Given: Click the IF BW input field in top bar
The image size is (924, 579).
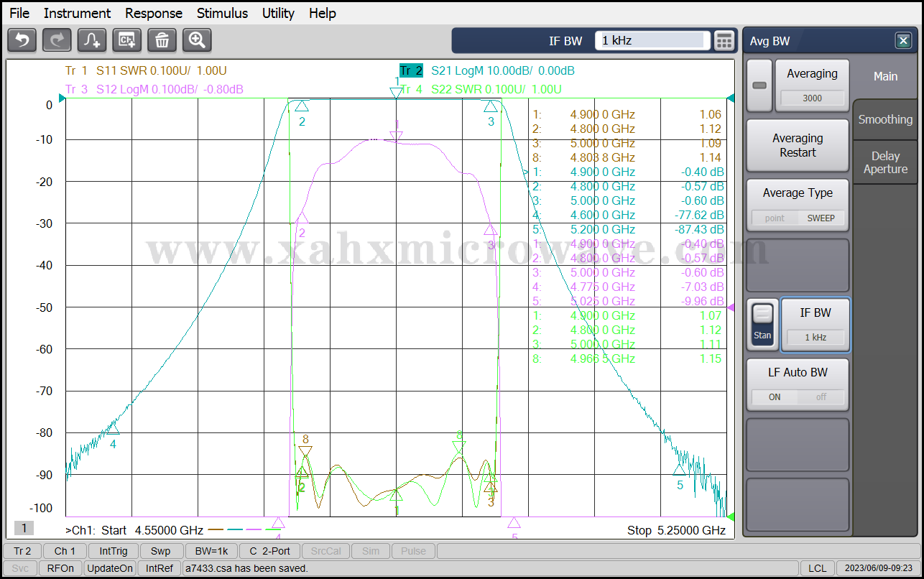Looking at the screenshot, I should coord(652,41).
